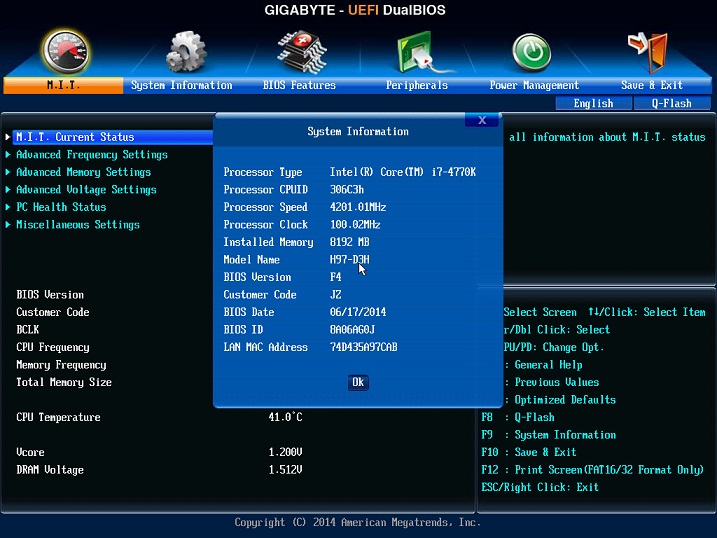Click the M.I.T. speedometer gauge icon
The image size is (717, 538).
pos(65,52)
